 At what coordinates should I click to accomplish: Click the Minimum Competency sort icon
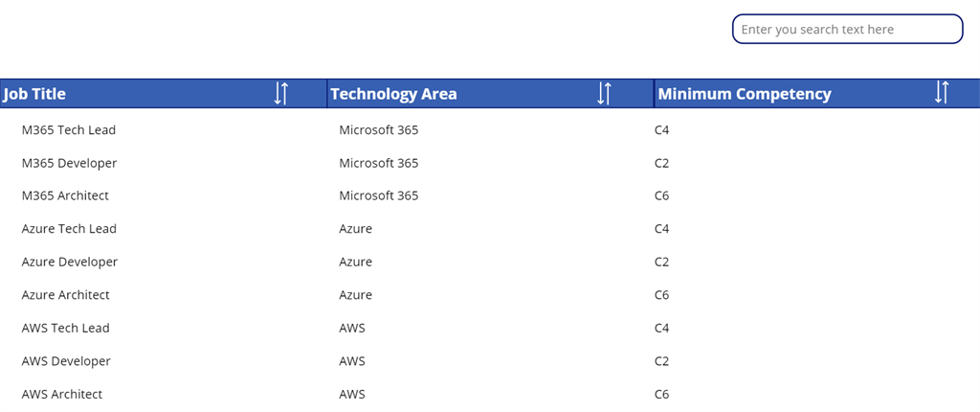click(x=942, y=93)
